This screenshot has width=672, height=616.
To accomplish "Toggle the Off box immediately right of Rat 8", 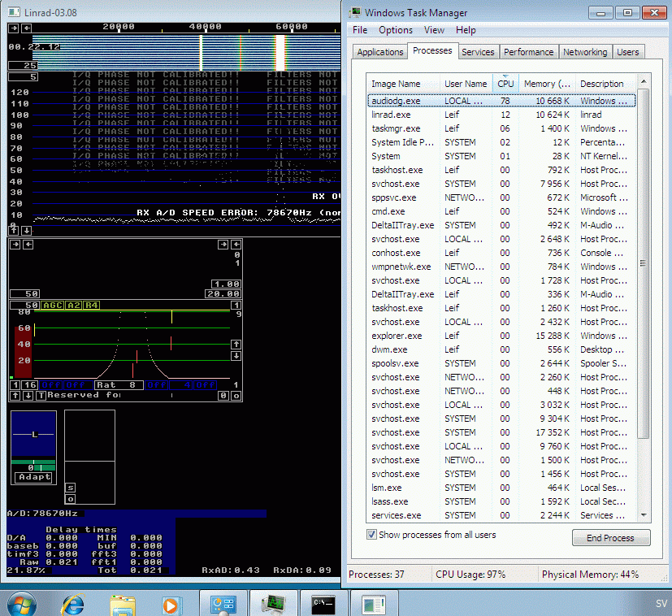I will pos(157,385).
